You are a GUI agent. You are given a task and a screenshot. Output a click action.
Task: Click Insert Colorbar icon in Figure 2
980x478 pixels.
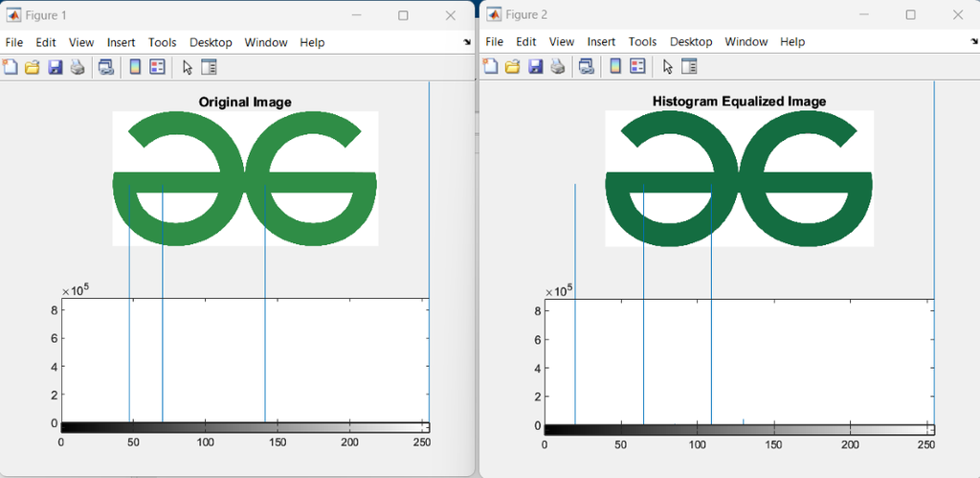[x=615, y=66]
